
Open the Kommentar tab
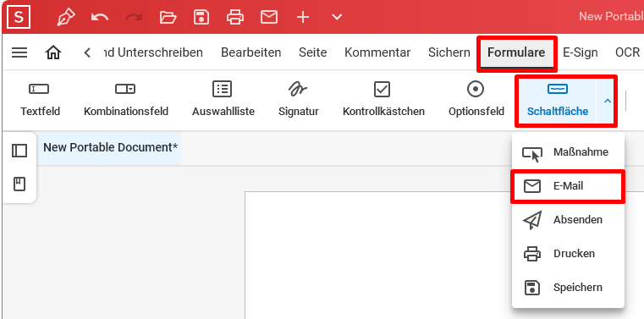tap(377, 52)
